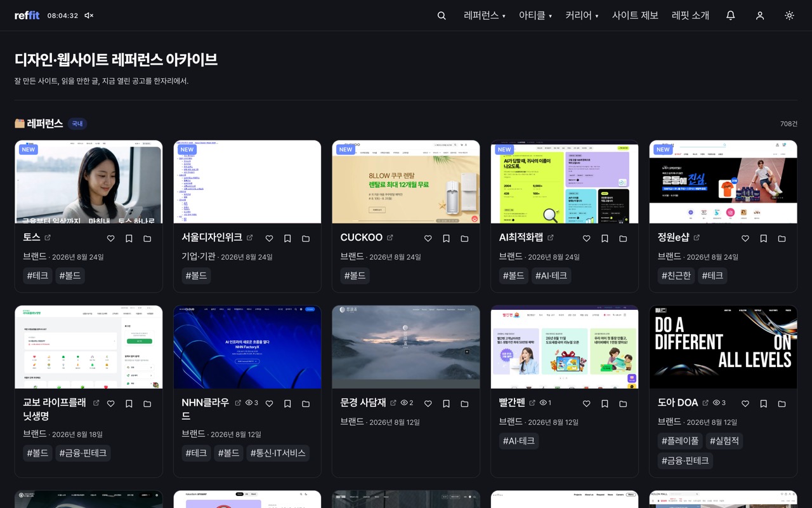The image size is (812, 508).
Task: Add 빨간펜 to folder
Action: point(623,404)
